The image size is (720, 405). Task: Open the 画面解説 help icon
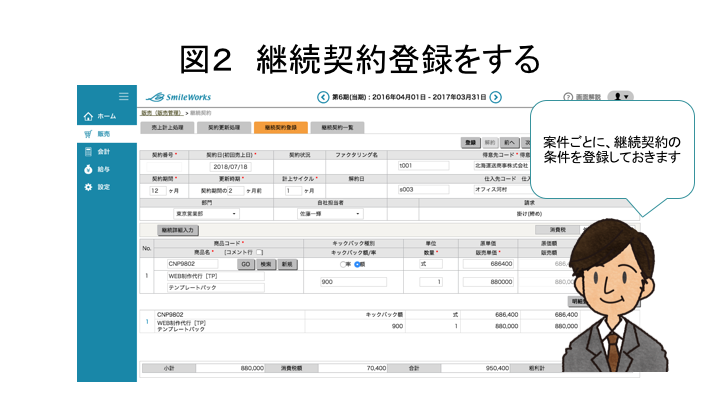(x=568, y=97)
